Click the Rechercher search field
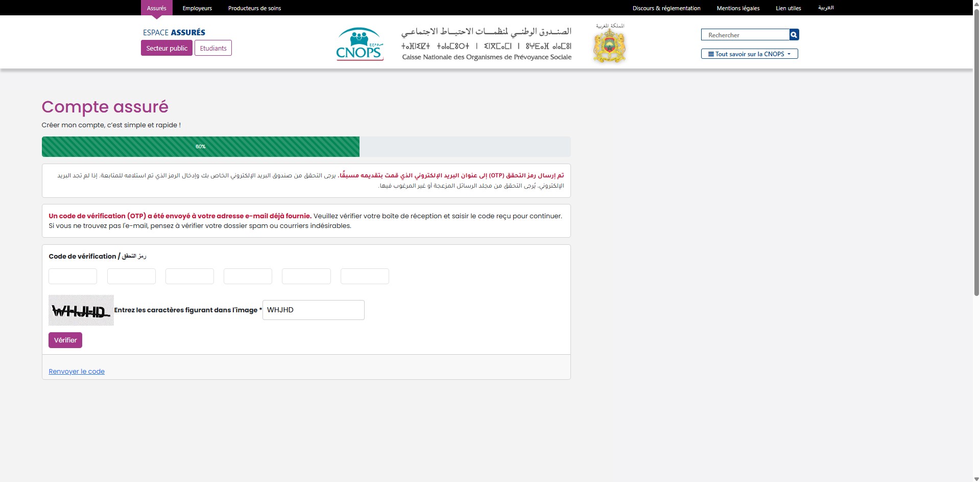980x482 pixels. tap(745, 35)
